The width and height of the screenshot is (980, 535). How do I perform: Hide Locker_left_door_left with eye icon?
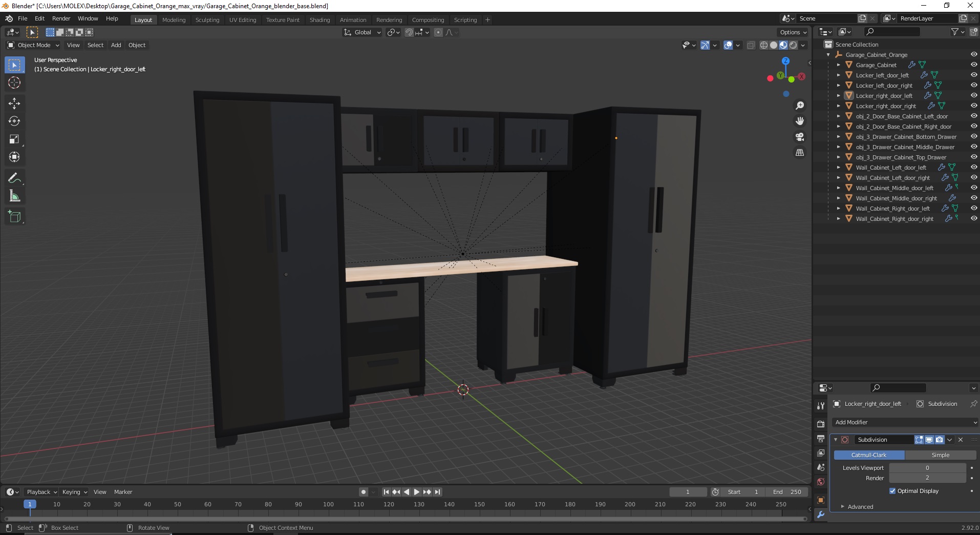tap(974, 75)
